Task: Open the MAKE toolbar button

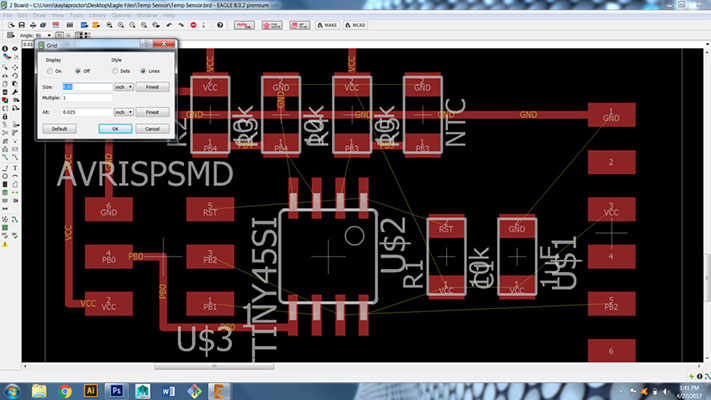Action: coord(327,25)
